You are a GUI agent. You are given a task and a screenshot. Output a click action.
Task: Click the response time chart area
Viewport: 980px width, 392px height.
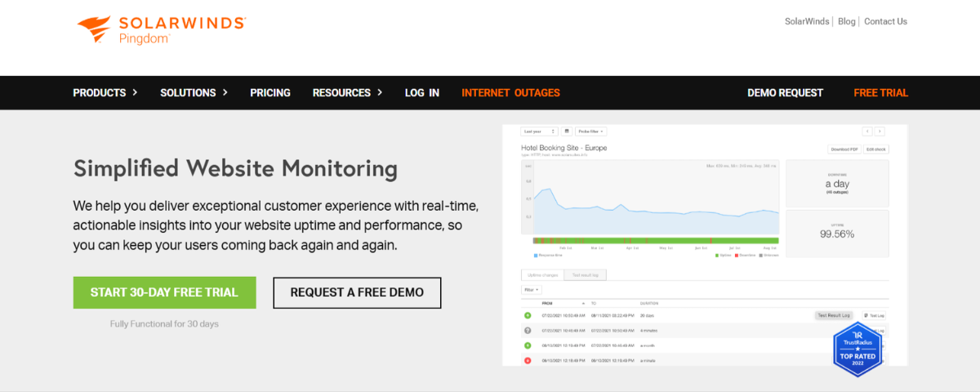coord(650,198)
